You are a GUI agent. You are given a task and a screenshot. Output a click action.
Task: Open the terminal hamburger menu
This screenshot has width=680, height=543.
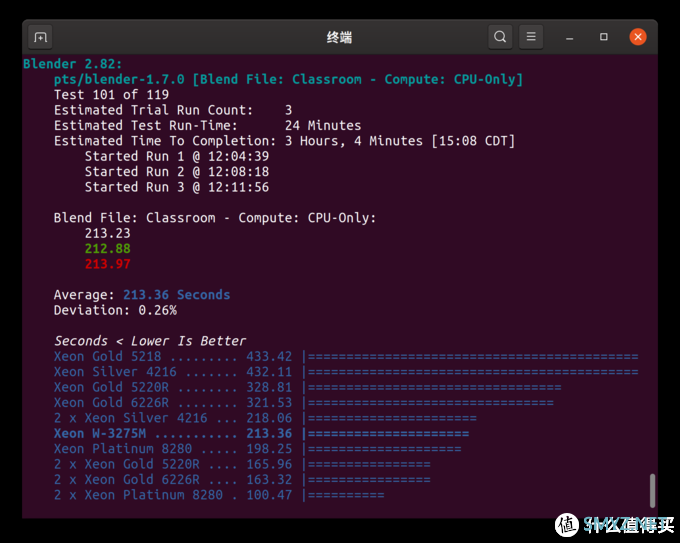coord(531,37)
